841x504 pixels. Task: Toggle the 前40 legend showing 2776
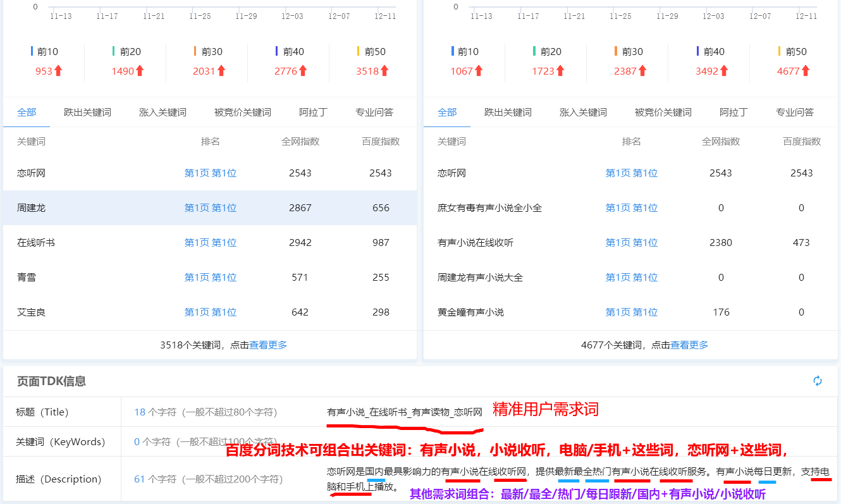coord(290,52)
